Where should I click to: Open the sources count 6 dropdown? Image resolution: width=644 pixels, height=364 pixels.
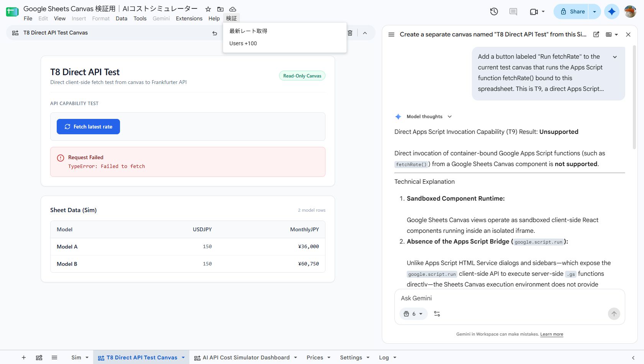click(x=414, y=314)
